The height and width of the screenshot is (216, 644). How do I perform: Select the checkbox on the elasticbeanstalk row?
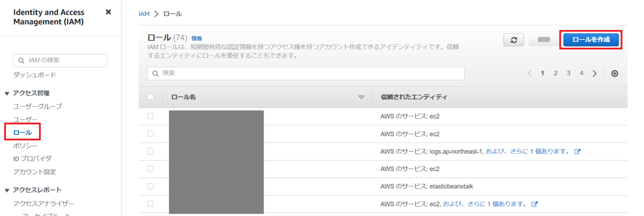(150, 186)
